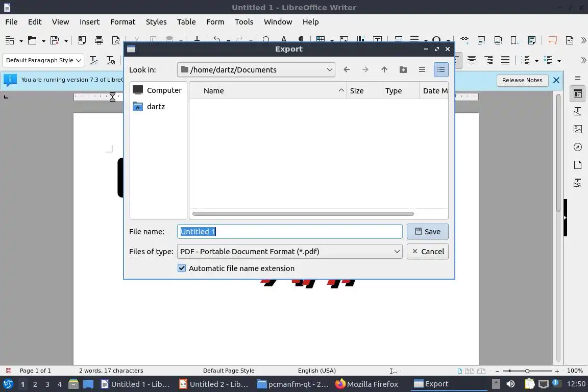Sort files by Name column header
The width and height of the screenshot is (588, 392).
click(x=268, y=91)
